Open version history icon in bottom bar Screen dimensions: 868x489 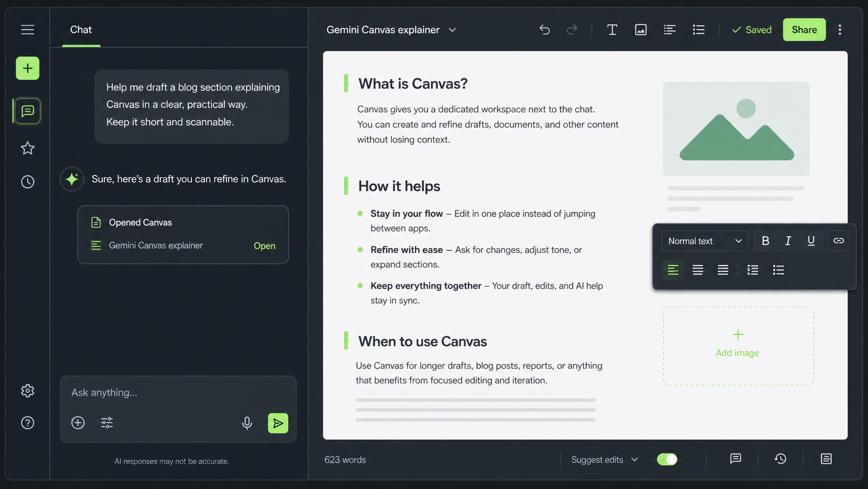[780, 459]
